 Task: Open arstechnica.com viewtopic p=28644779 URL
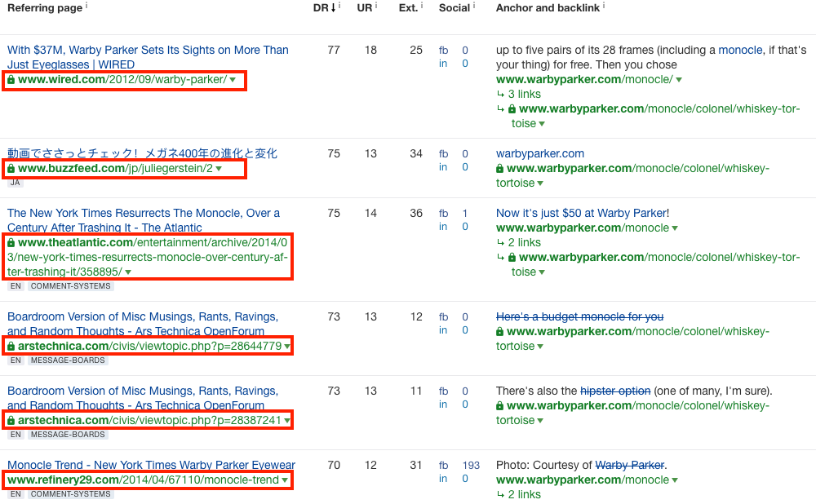(149, 347)
